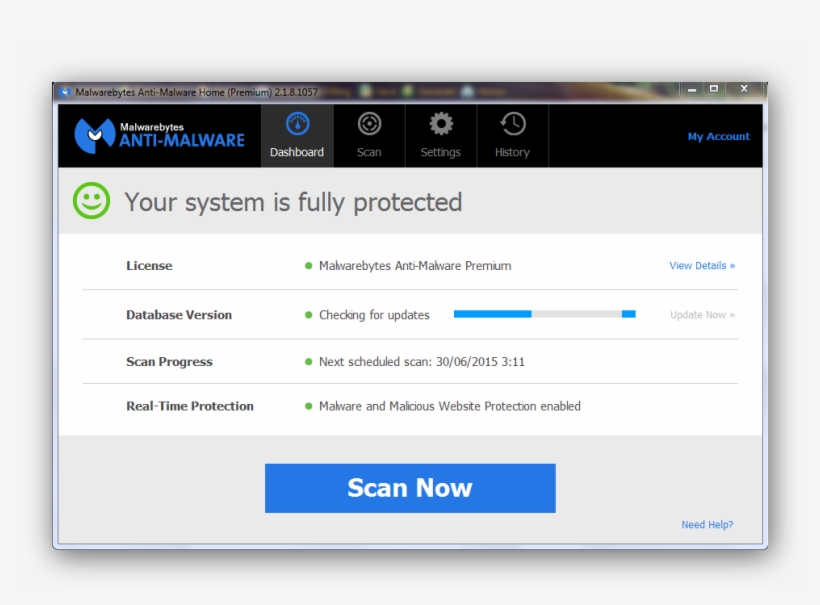Click the green smiley protection status icon
820x605 pixels.
pos(89,201)
